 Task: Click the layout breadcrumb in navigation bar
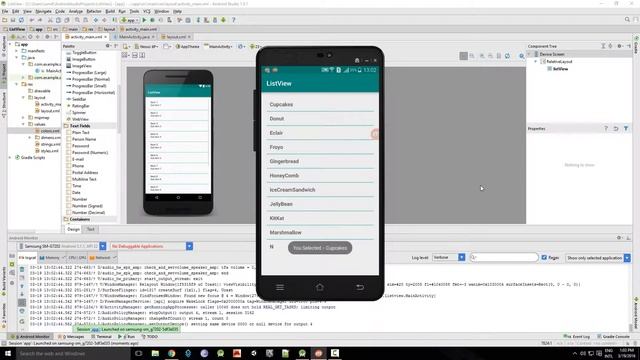pyautogui.click(x=106, y=29)
